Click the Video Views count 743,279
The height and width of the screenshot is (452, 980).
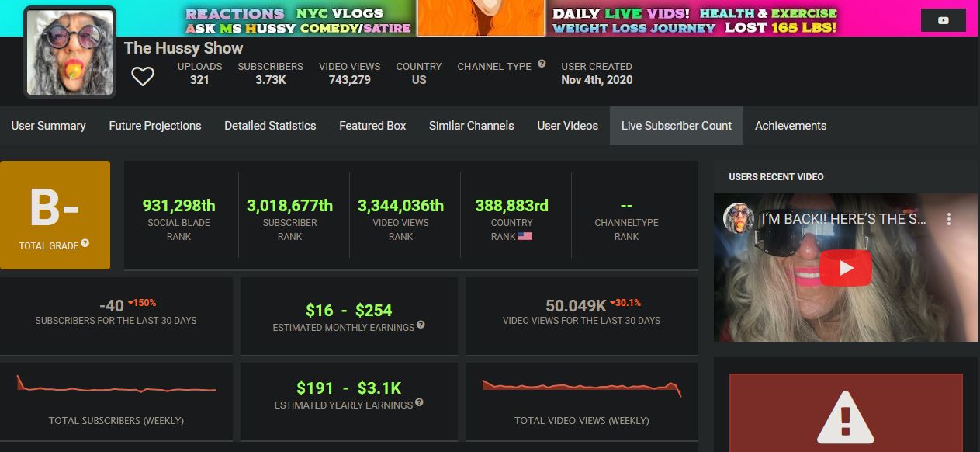(x=350, y=80)
